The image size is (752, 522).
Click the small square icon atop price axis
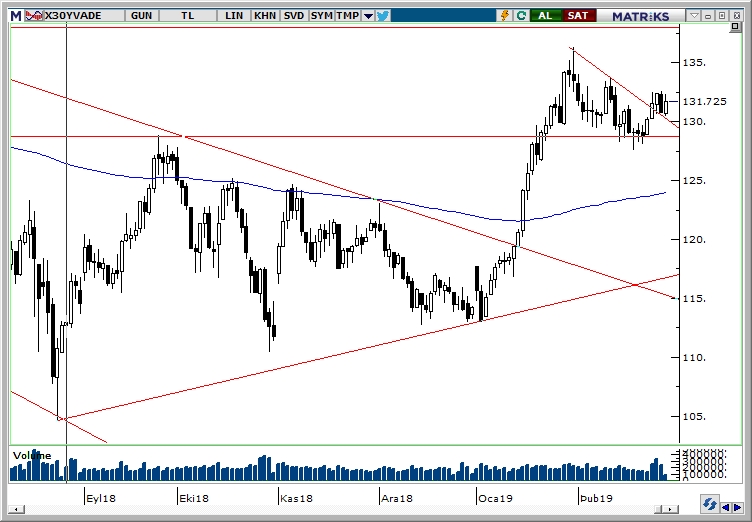pos(735,27)
